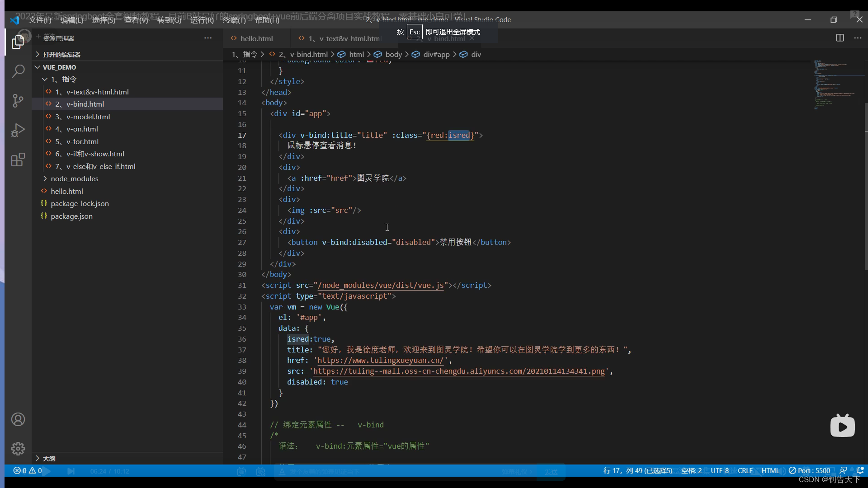Click the https://www.tulingxueyuan.cn/ link in code

(381, 360)
